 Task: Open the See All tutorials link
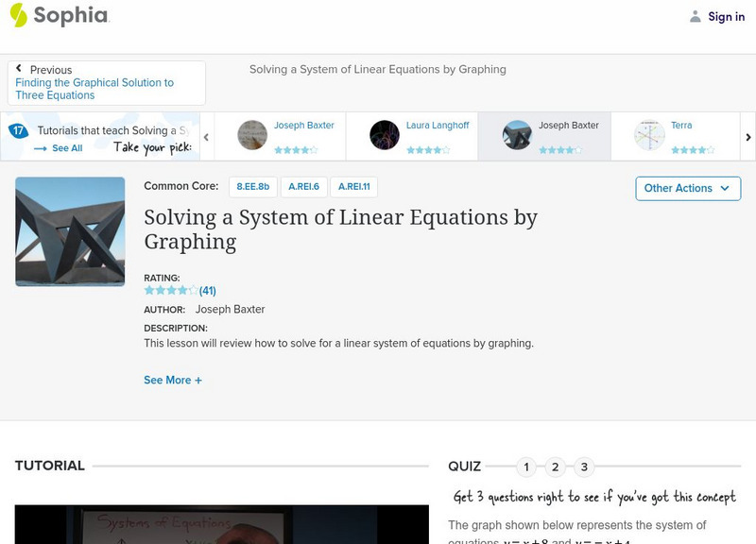point(67,148)
